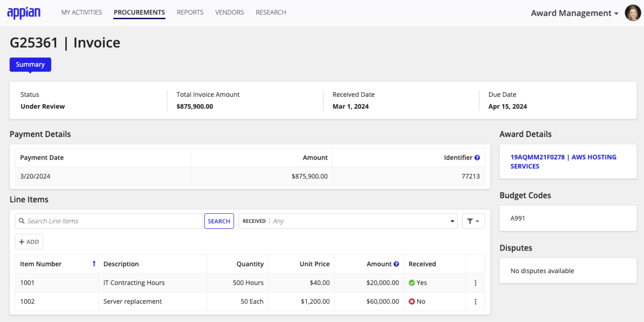Go to My Activities tab
This screenshot has width=644, height=322.
coord(82,13)
